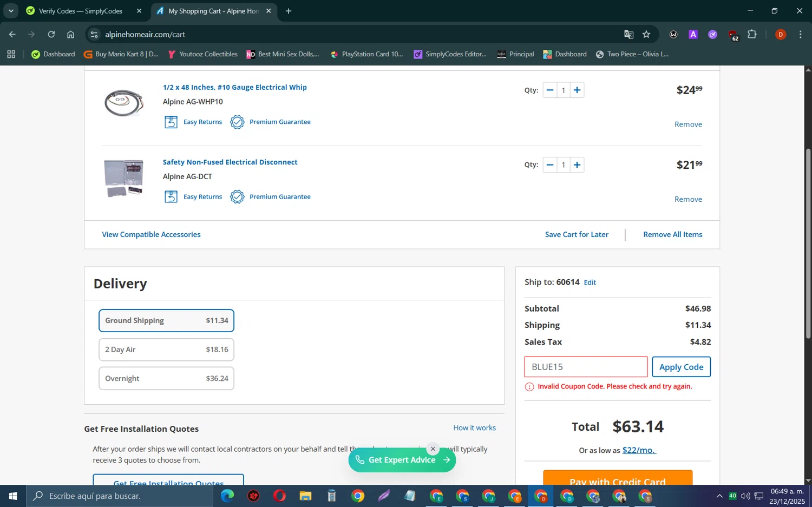Decrease quantity of Electrical Whip item
Screen dimensions: 812x507
coord(550,90)
